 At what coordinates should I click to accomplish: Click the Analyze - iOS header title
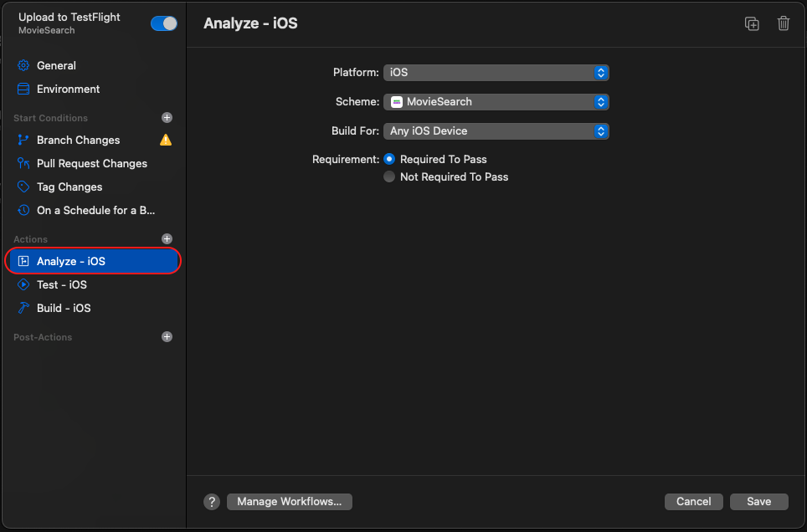pyautogui.click(x=250, y=23)
